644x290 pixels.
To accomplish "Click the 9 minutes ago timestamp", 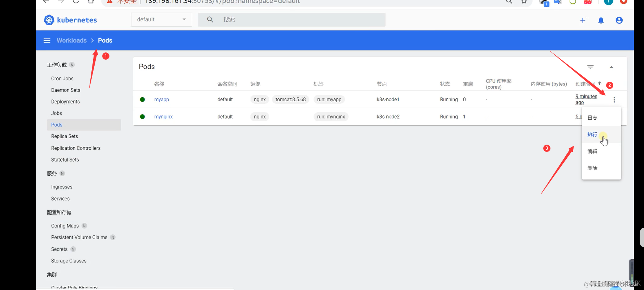I will pos(586,99).
